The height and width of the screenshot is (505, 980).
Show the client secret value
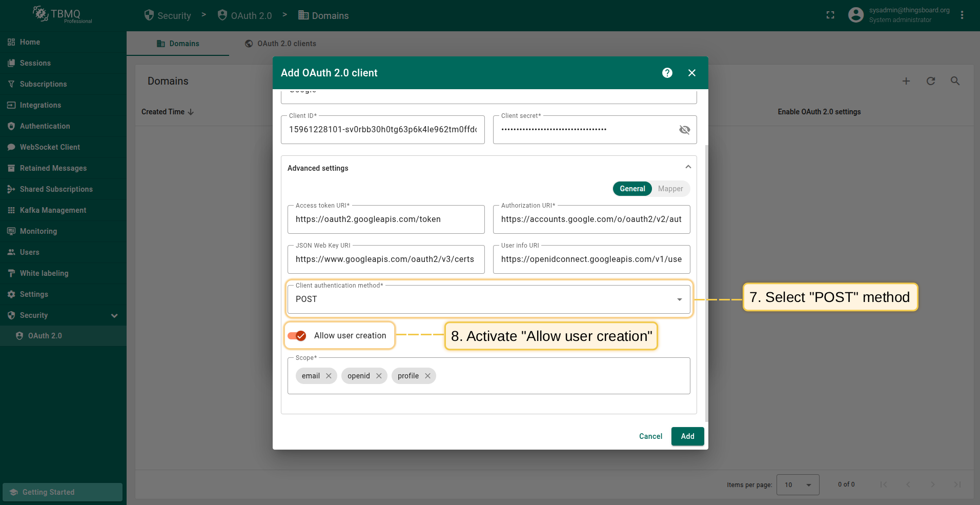point(684,130)
